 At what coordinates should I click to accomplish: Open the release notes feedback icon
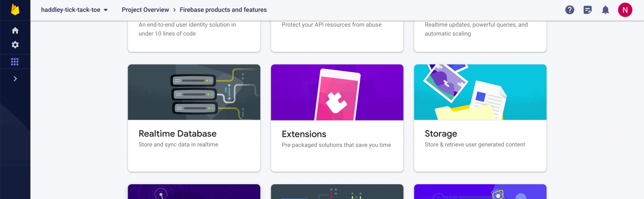(x=588, y=10)
